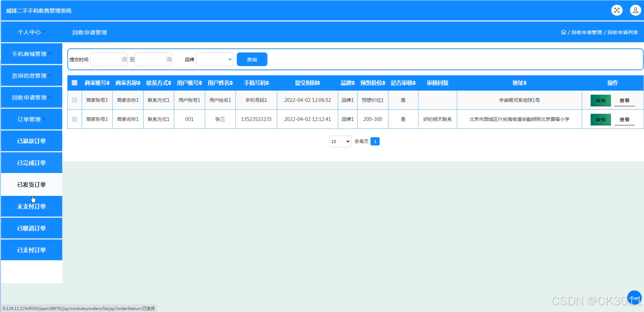The image size is (644, 312).
Task: Click timestamp 2022-04-02 12:06:52 cell
Action: [308, 100]
